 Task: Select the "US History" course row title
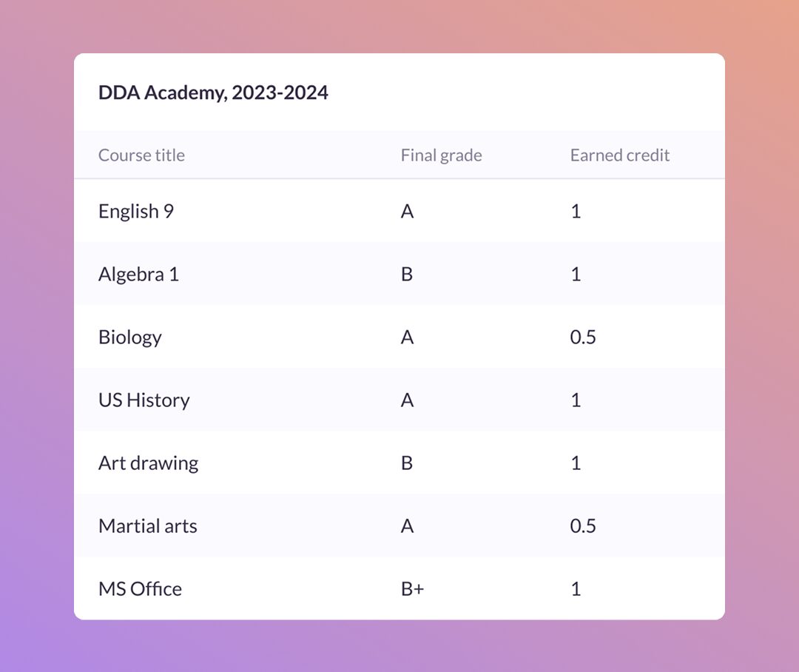click(x=144, y=400)
